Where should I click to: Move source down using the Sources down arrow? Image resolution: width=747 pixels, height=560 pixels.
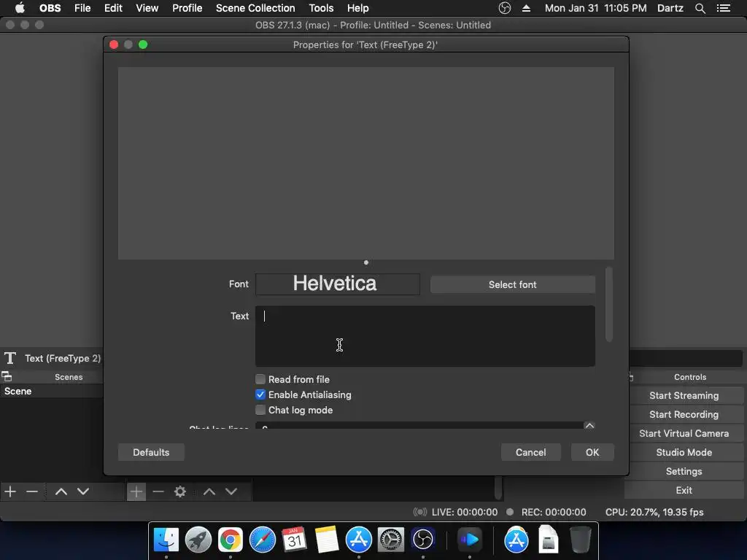click(x=231, y=491)
